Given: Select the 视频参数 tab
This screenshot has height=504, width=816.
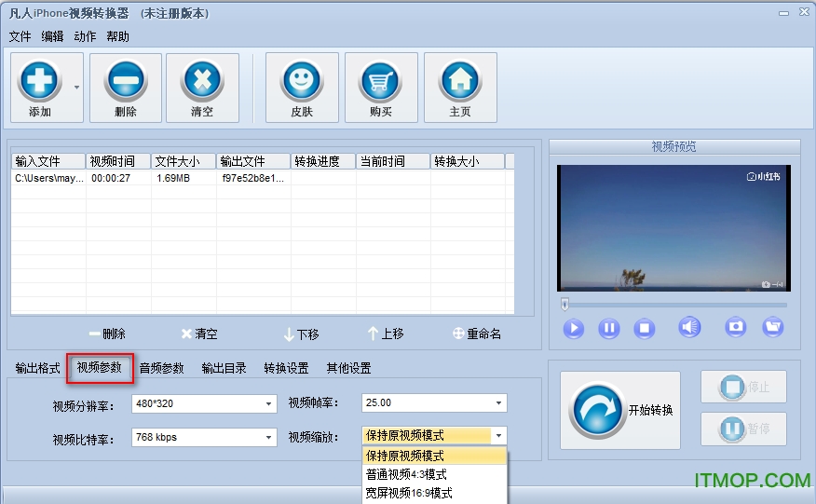Looking at the screenshot, I should [x=100, y=368].
